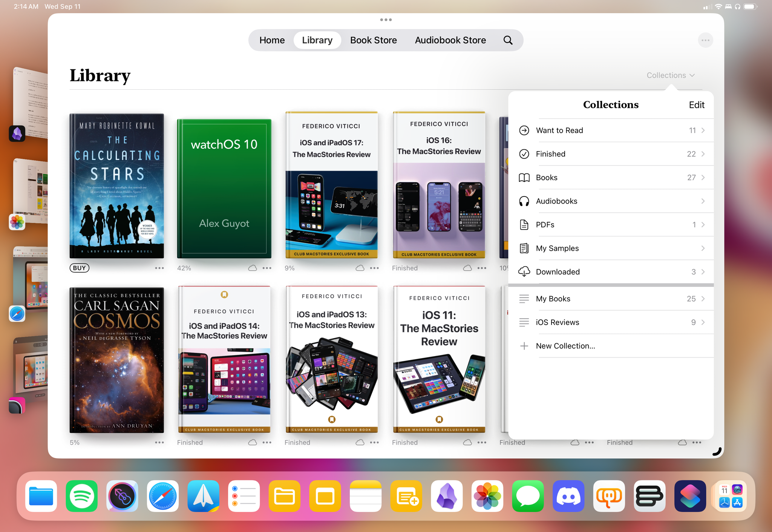The height and width of the screenshot is (532, 772).
Task: Select the Finished checkmark icon
Action: coord(524,154)
